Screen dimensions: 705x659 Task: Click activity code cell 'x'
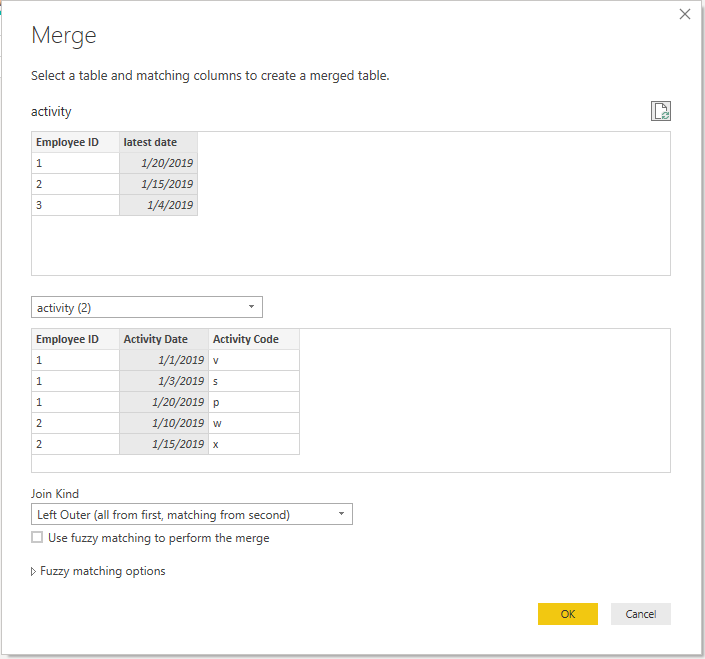(x=254, y=444)
